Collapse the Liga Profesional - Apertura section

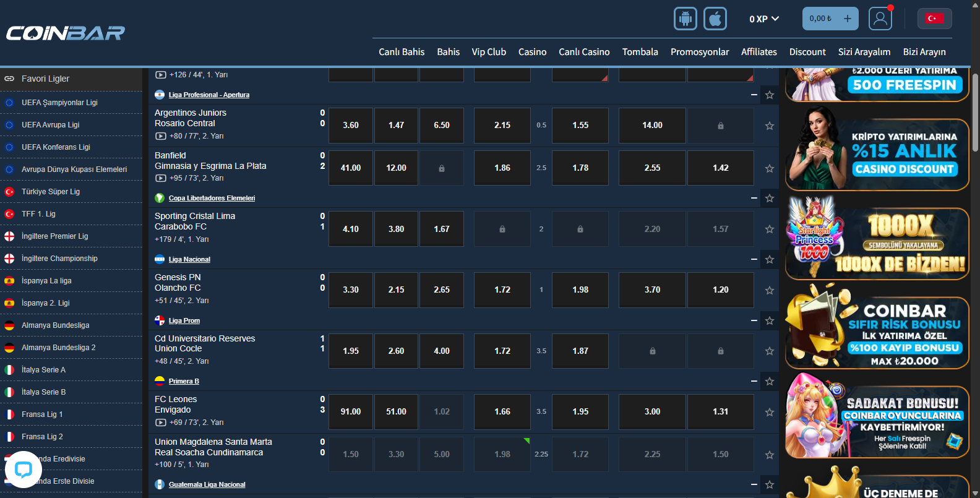754,95
